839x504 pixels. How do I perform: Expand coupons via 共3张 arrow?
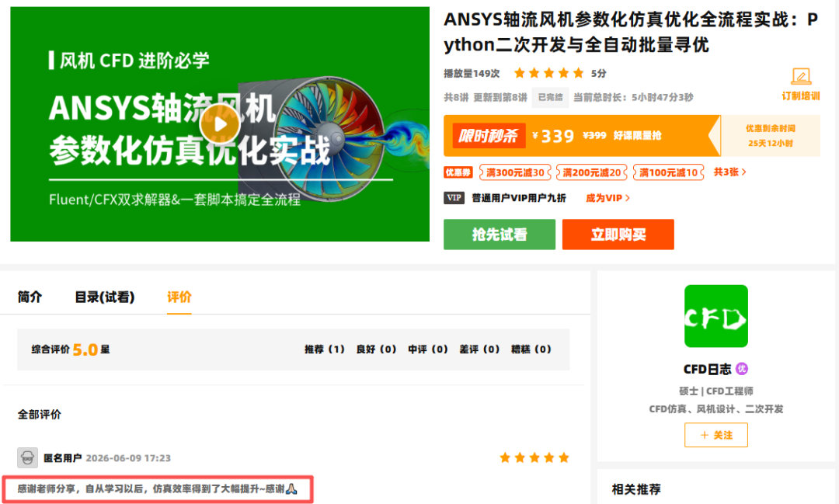(x=729, y=172)
